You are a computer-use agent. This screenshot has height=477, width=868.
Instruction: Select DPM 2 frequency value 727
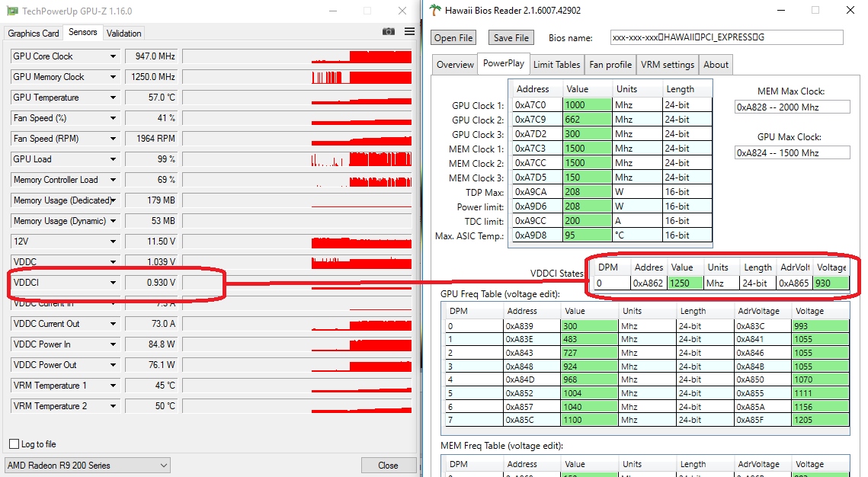pyautogui.click(x=590, y=353)
